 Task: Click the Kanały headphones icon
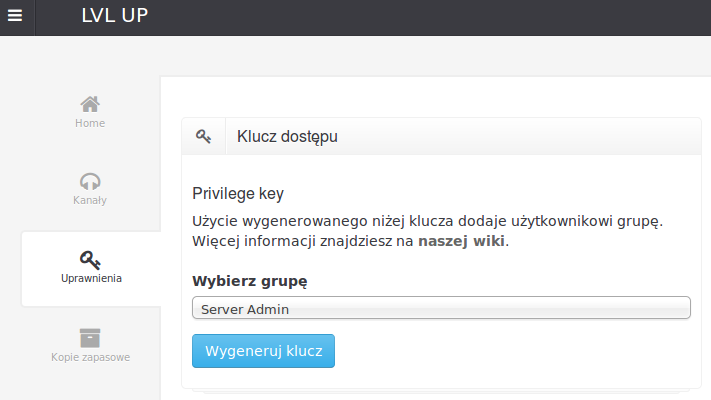point(90,181)
